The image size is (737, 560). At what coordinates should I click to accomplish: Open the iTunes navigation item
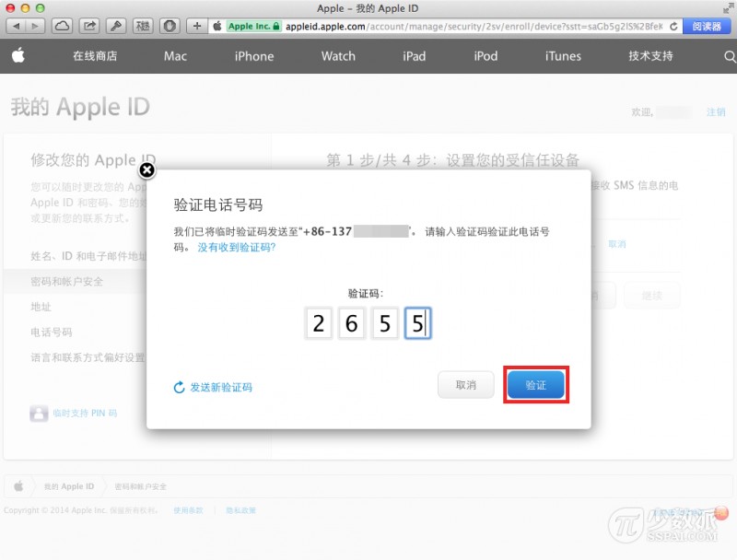tap(563, 56)
